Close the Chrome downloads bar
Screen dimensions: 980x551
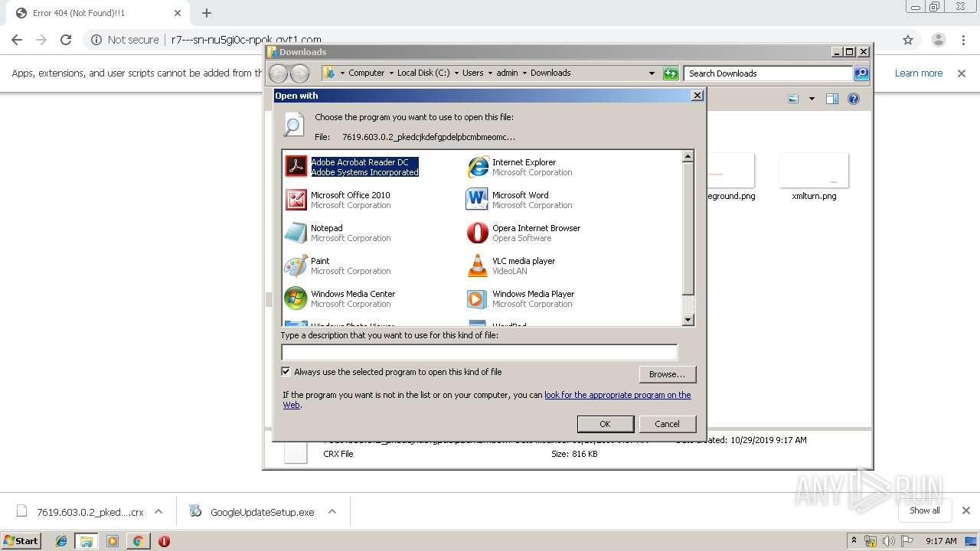pos(965,510)
